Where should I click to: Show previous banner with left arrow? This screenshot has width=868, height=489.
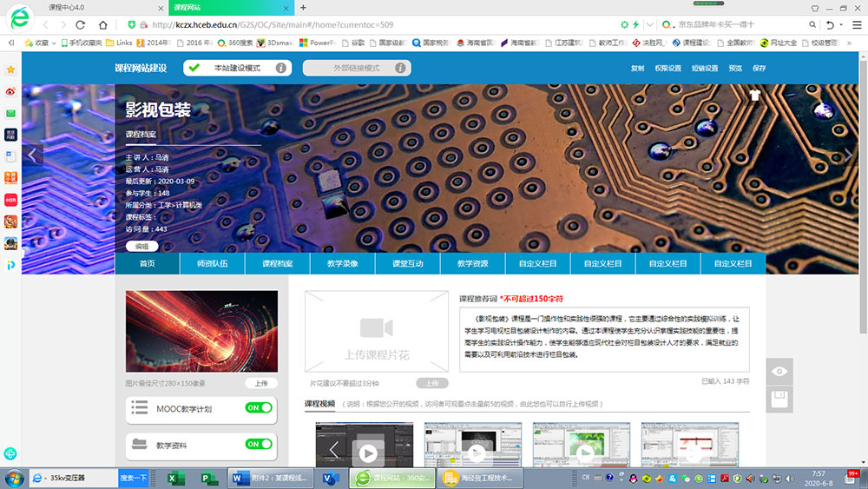click(x=32, y=155)
